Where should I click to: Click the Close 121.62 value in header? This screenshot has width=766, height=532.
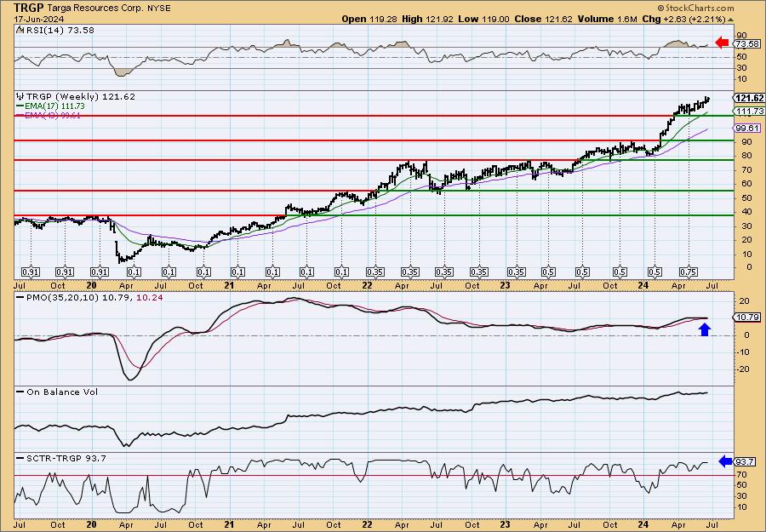[x=543, y=19]
